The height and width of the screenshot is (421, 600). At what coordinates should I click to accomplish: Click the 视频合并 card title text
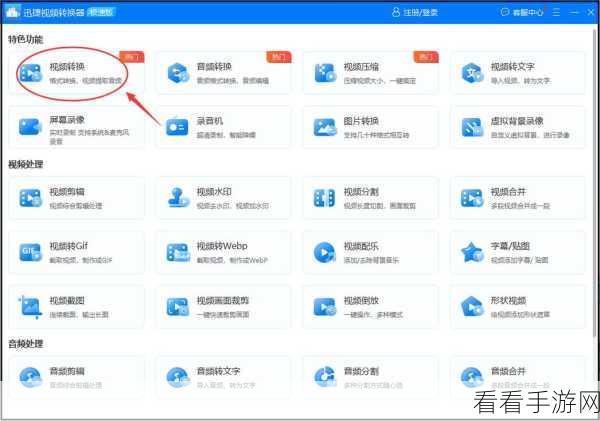pos(509,192)
